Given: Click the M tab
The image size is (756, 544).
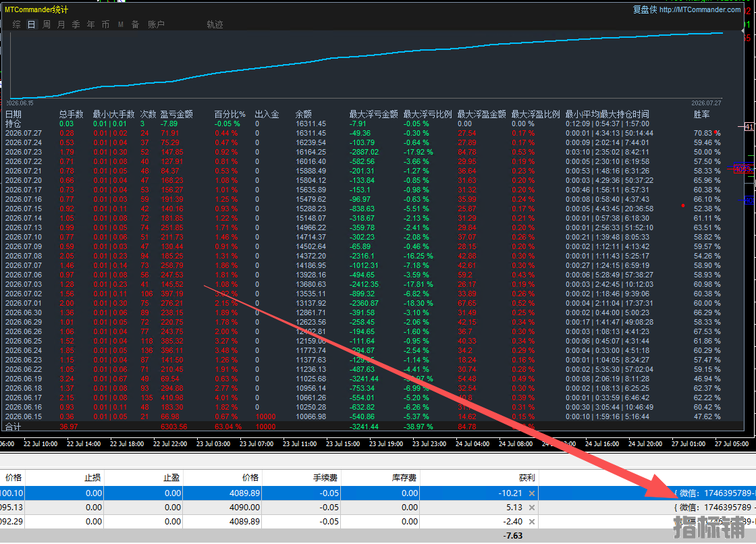Looking at the screenshot, I should click(x=121, y=24).
